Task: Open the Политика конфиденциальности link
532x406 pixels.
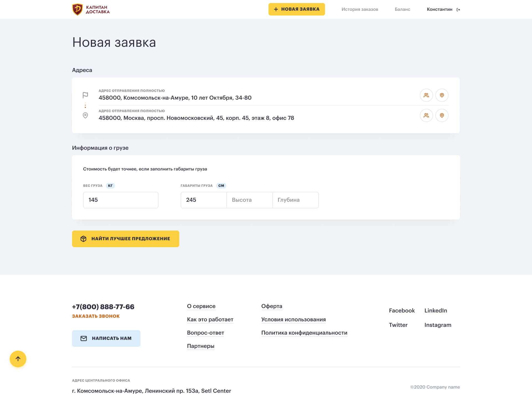Action: [x=304, y=333]
